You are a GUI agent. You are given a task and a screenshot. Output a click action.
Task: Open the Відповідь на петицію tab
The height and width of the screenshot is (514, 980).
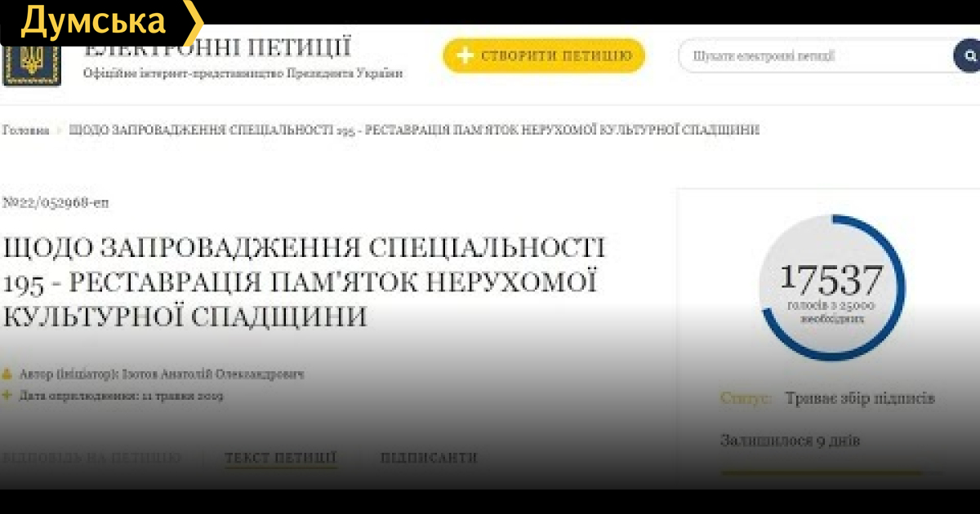pyautogui.click(x=91, y=458)
